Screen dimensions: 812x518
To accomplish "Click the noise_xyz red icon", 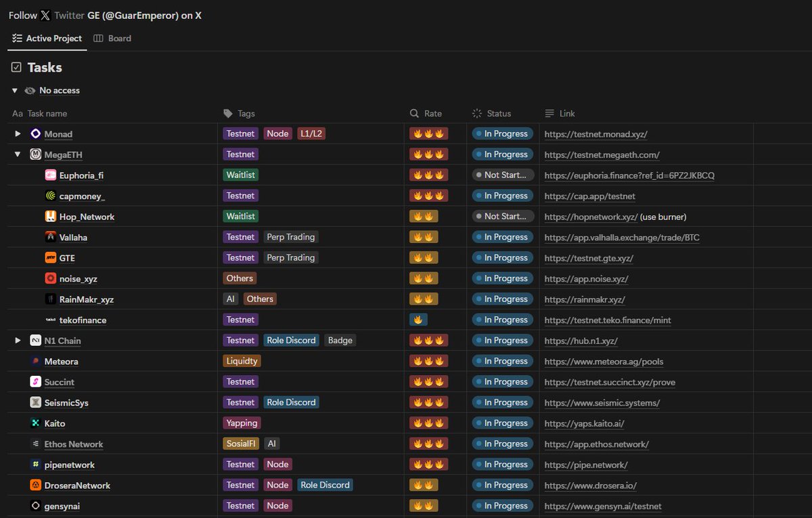I will coord(51,278).
